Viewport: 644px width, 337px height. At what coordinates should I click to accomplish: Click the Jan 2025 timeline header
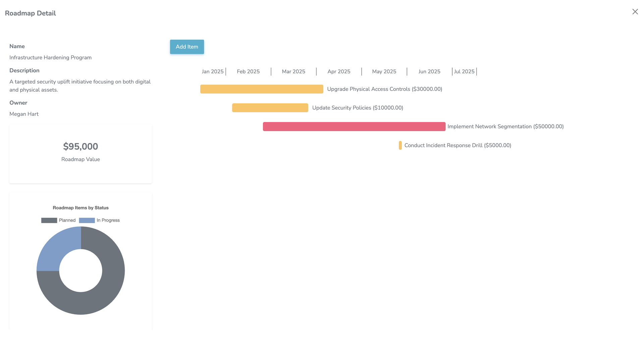click(213, 71)
